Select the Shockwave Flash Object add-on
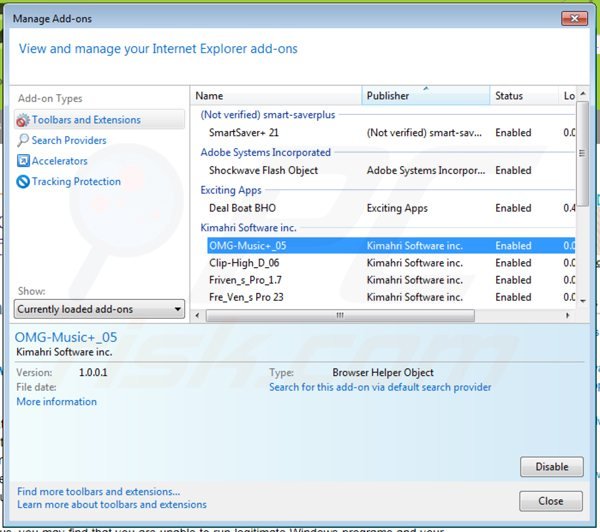 click(391, 170)
